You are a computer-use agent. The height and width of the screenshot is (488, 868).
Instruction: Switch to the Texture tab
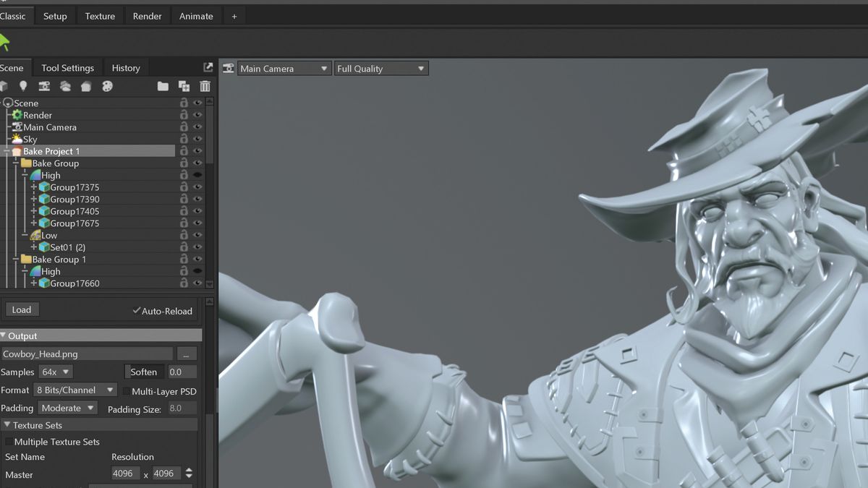point(100,15)
